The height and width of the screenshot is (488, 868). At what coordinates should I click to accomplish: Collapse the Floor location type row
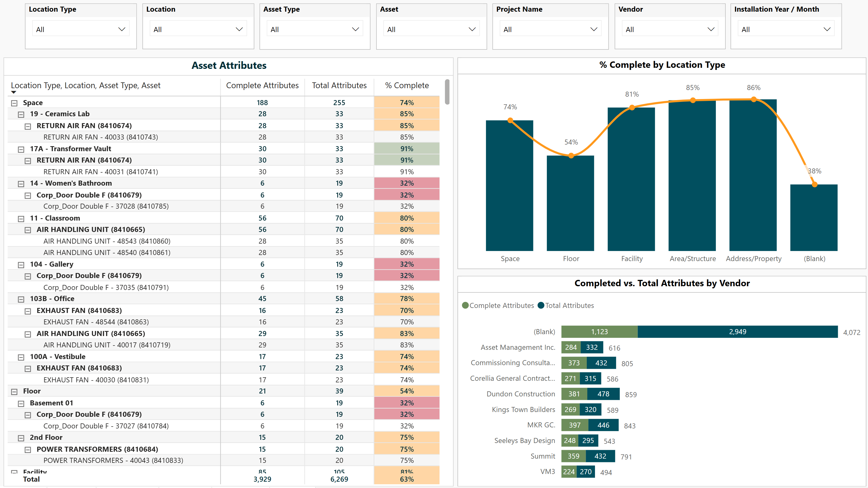(14, 392)
